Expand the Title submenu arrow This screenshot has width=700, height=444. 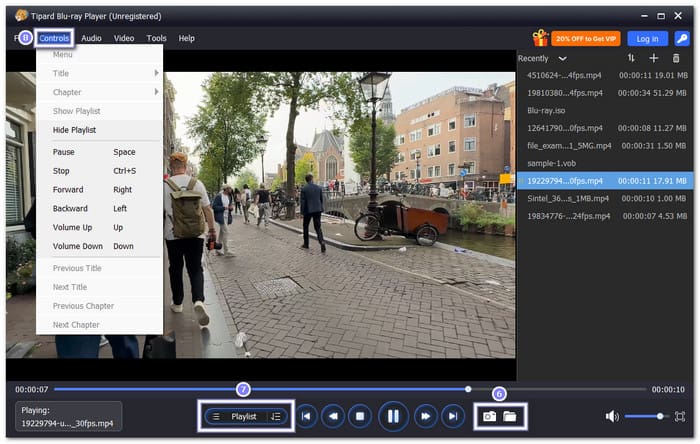coord(156,73)
